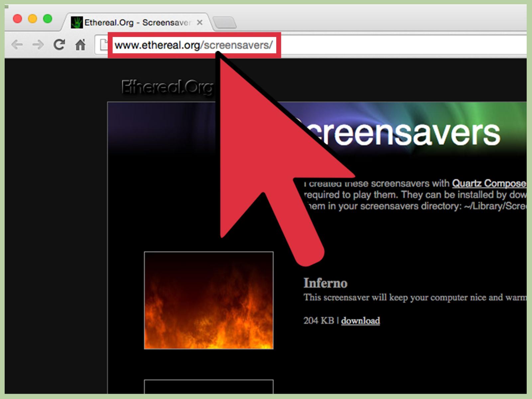Screen dimensions: 532x399
Task: Click the red traffic light button
Action: pos(17,19)
